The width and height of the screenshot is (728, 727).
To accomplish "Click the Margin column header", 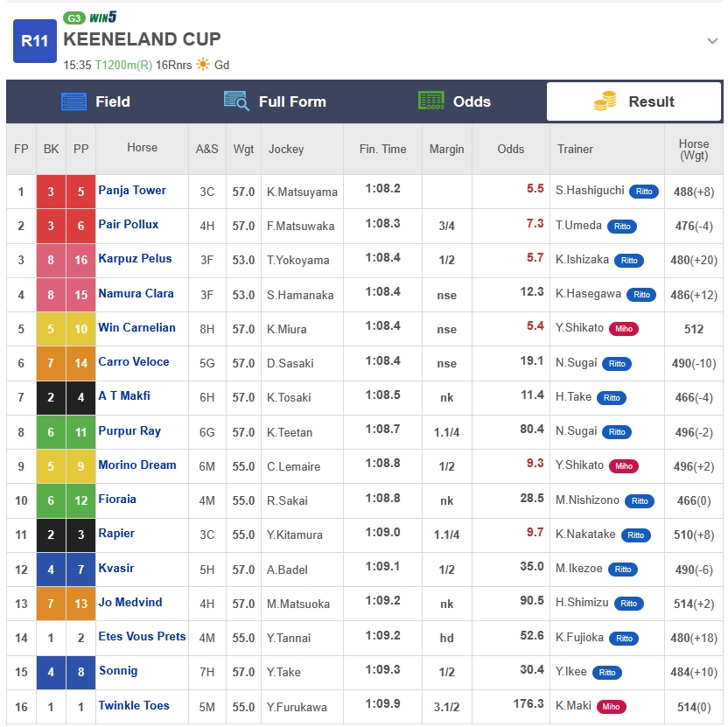I will coord(446,149).
